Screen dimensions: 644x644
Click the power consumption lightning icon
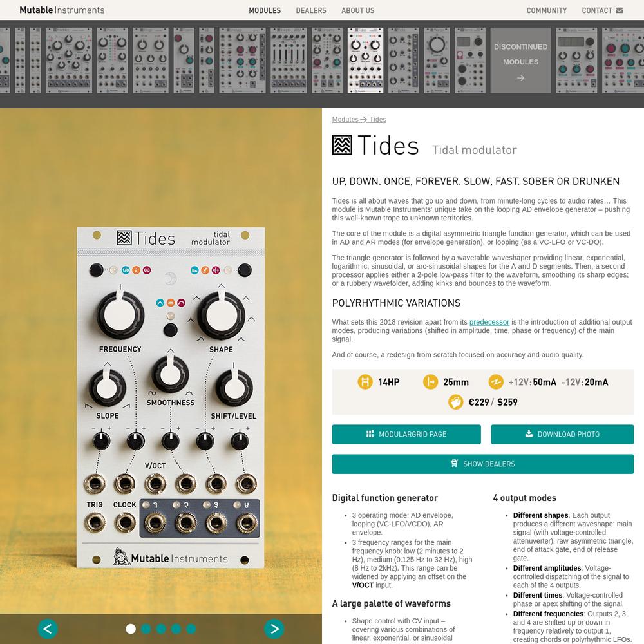pyautogui.click(x=496, y=382)
